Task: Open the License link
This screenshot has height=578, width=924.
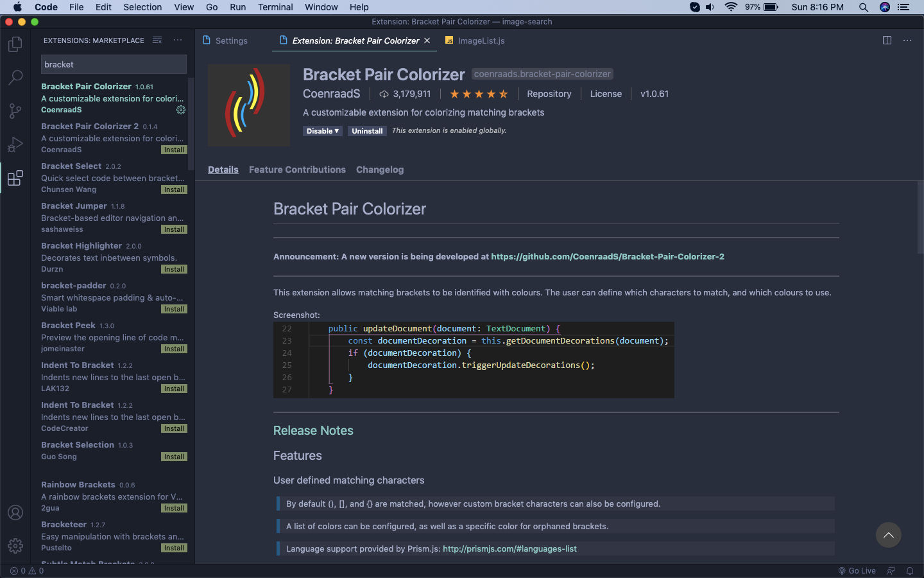Action: [x=606, y=94]
